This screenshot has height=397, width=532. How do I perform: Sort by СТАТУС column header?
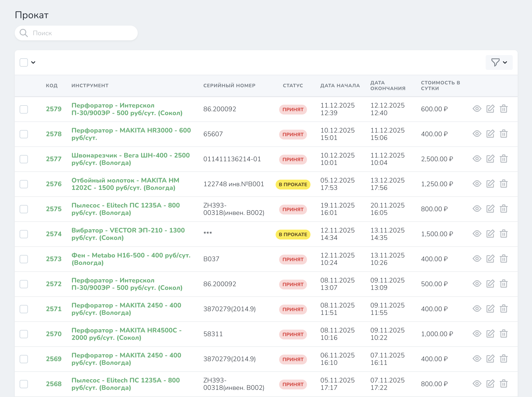(293, 86)
